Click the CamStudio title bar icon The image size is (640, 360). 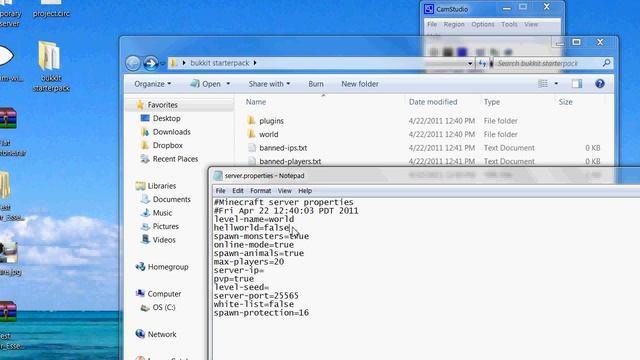point(429,9)
